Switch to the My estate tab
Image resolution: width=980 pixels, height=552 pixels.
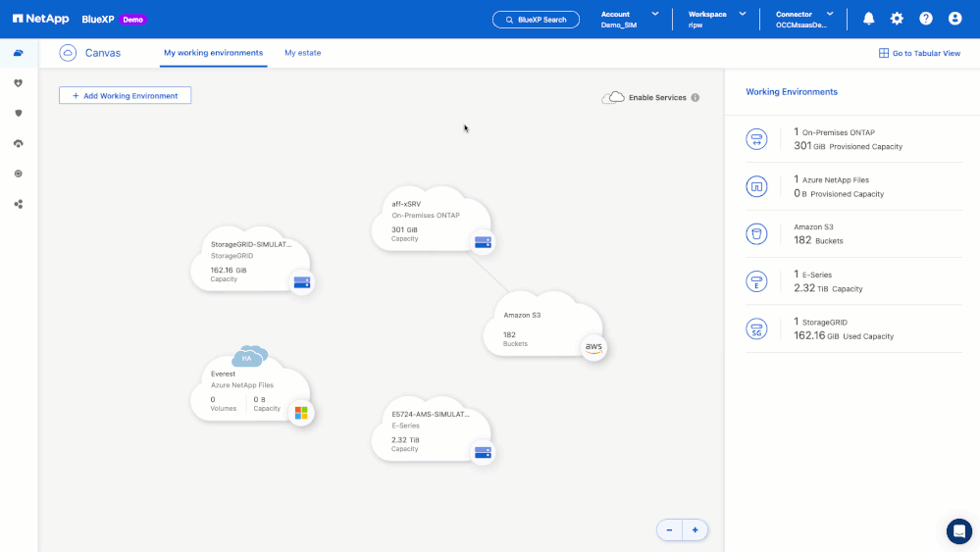click(x=302, y=53)
